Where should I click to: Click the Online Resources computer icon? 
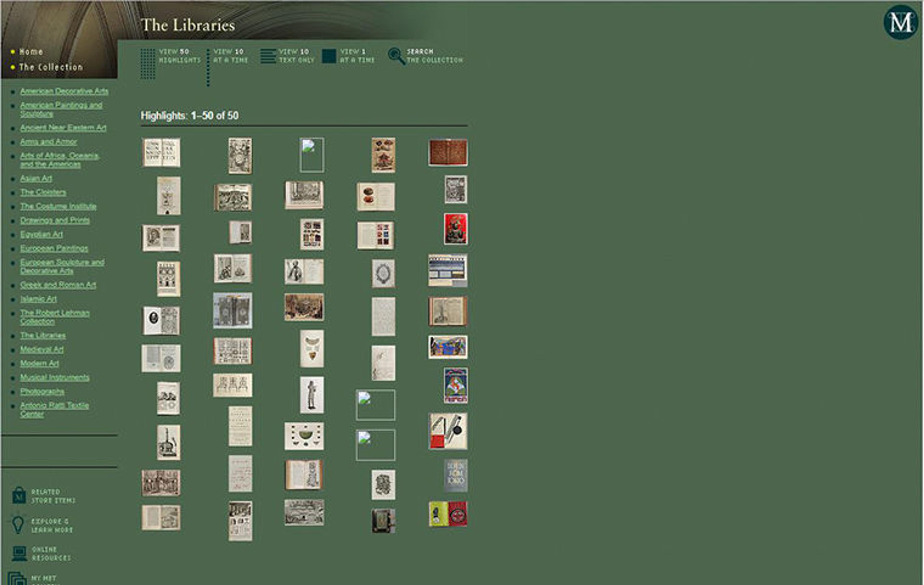click(19, 553)
